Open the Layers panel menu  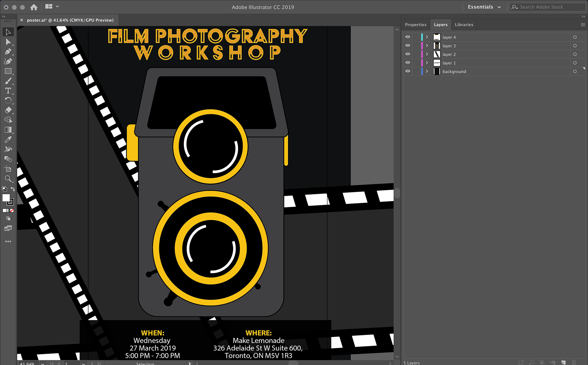coord(583,25)
